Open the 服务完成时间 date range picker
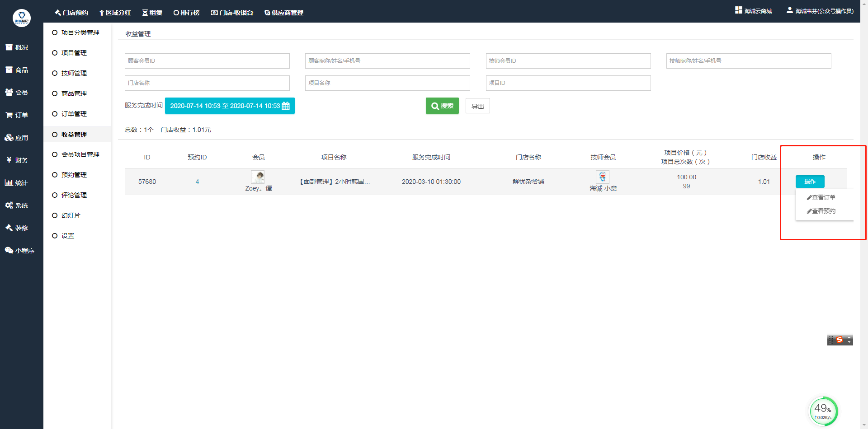The width and height of the screenshot is (868, 429). (230, 106)
